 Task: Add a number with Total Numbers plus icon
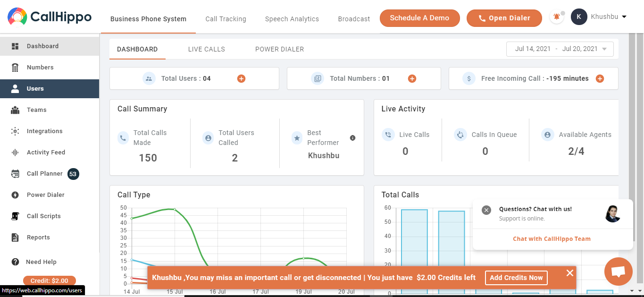(412, 79)
